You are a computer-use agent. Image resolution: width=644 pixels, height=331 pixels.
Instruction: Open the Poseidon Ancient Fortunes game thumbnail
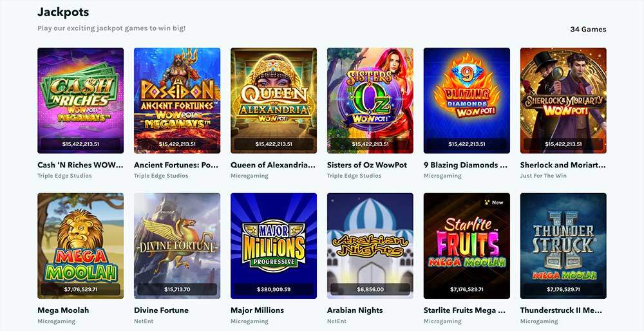(x=177, y=100)
